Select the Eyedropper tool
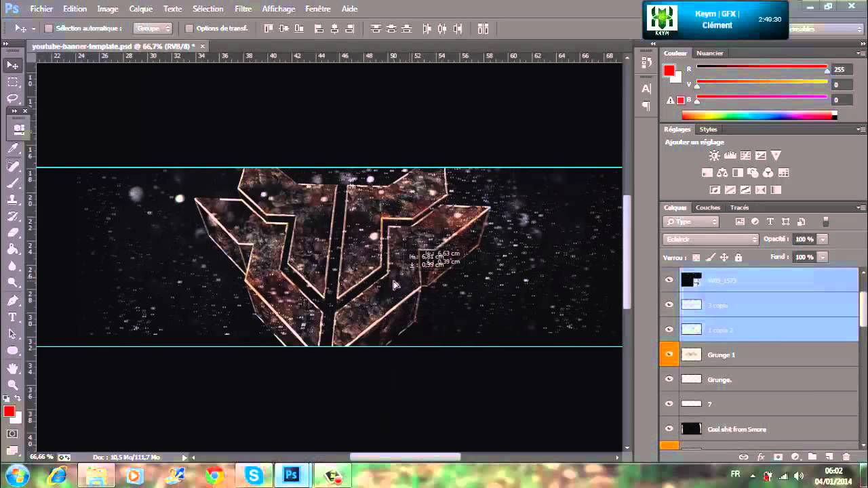The width and height of the screenshot is (868, 488). (x=13, y=148)
